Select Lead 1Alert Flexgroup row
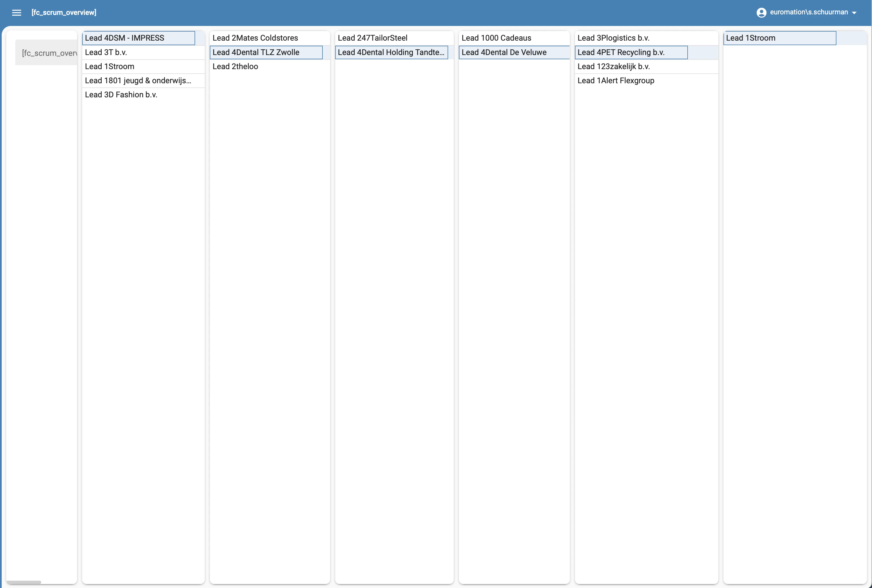 tap(646, 81)
